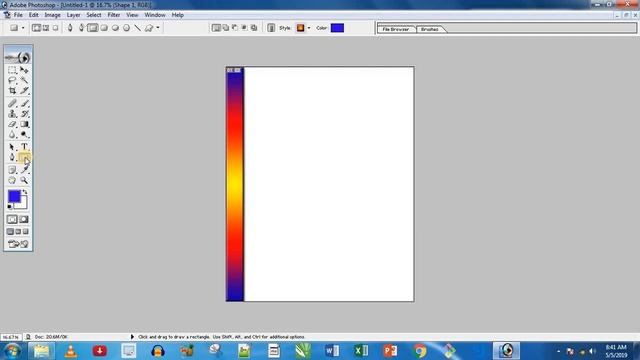This screenshot has width=640, height=360.
Task: Select the Rectangular Marquee tool
Action: tap(12, 70)
